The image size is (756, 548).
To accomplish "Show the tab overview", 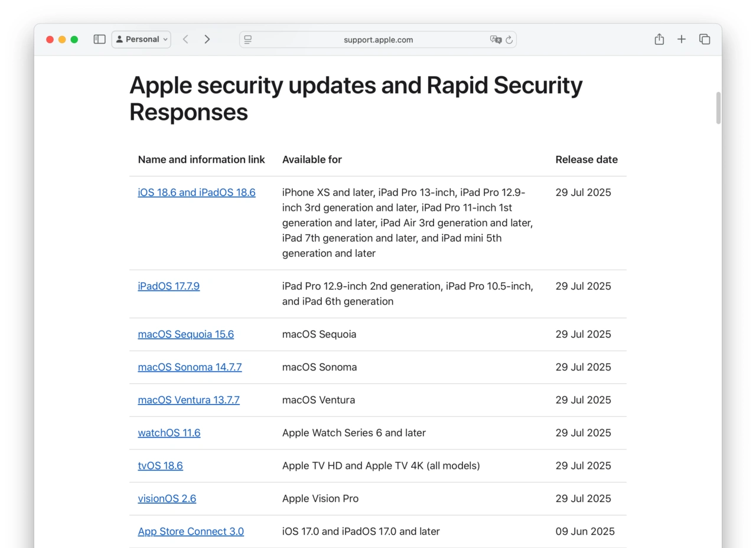I will [704, 40].
